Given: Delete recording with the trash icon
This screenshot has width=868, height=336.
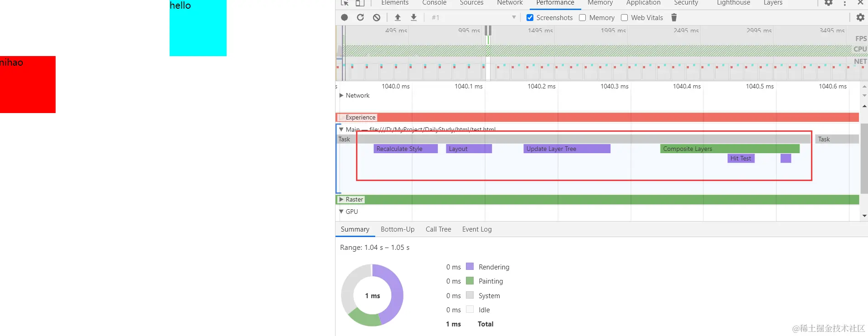Looking at the screenshot, I should coord(674,17).
